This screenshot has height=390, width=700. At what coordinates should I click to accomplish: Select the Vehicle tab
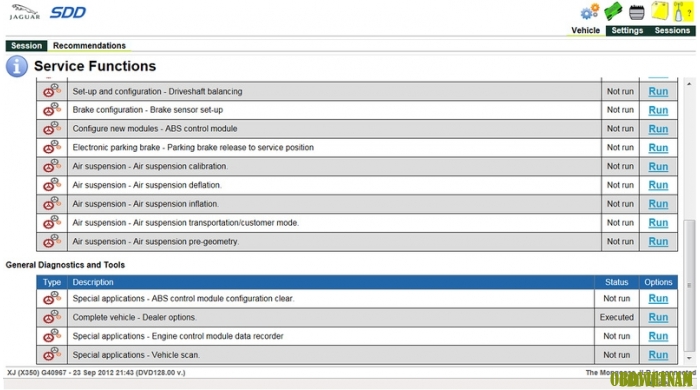pos(585,30)
